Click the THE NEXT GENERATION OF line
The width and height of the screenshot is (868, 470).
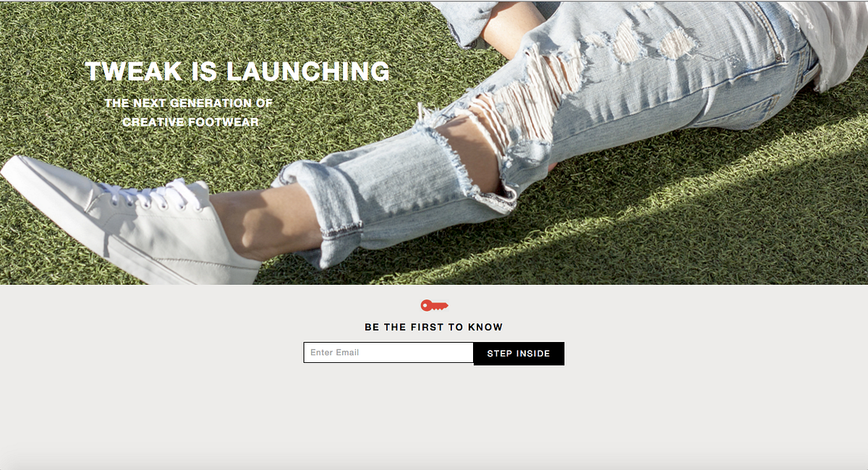pyautogui.click(x=189, y=103)
